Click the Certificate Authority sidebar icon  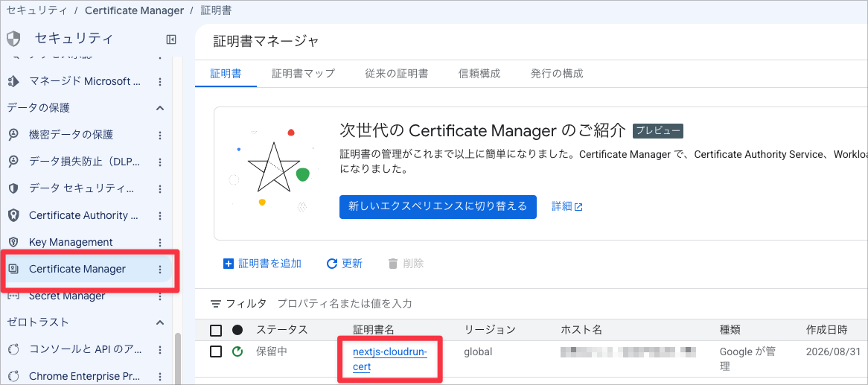(x=14, y=215)
